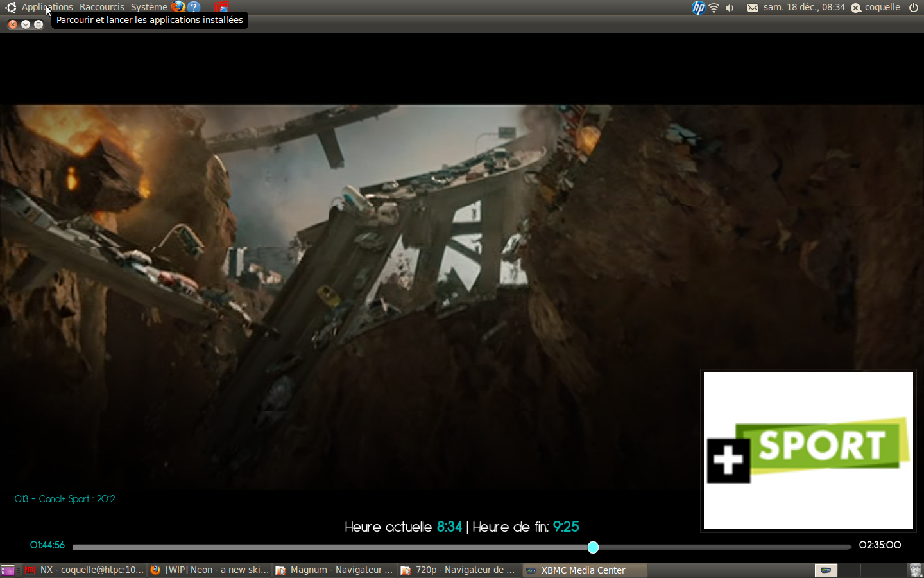Click the chat status icon beside coquelle
This screenshot has height=578, width=924.
tap(856, 8)
